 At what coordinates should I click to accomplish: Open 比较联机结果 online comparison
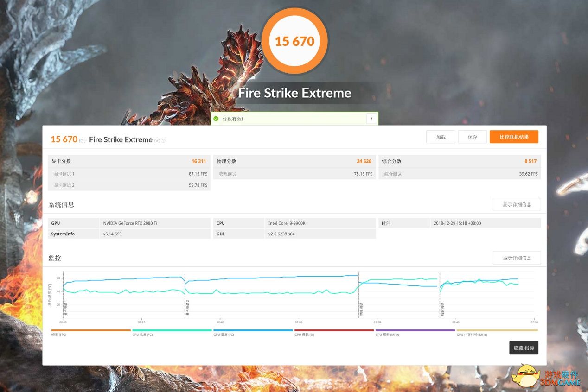(x=514, y=137)
